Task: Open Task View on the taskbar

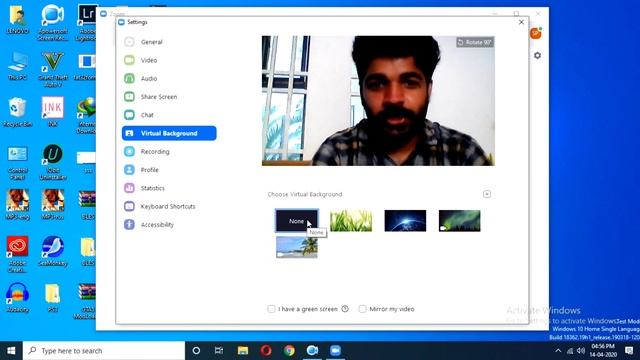Action: (x=219, y=351)
